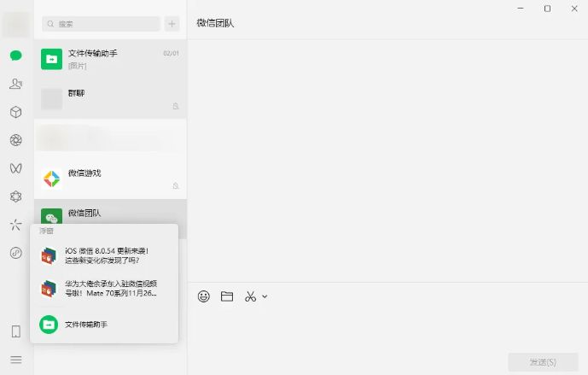Open the Chats tab in sidebar
588x375 pixels.
click(x=15, y=56)
